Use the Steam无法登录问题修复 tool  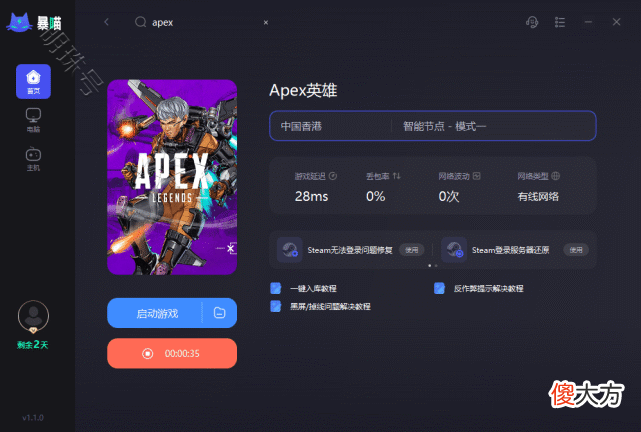pyautogui.click(x=412, y=250)
